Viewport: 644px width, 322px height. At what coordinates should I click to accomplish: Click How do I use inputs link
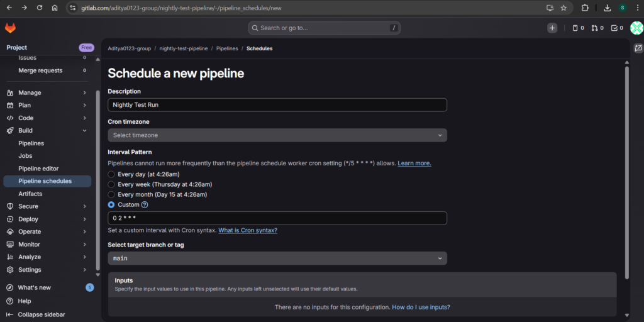[421, 308]
